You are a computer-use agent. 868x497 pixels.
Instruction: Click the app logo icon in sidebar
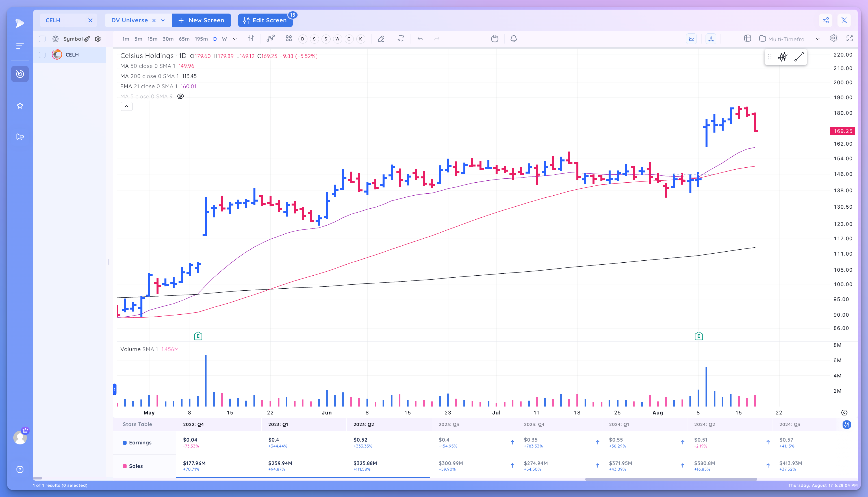click(20, 23)
